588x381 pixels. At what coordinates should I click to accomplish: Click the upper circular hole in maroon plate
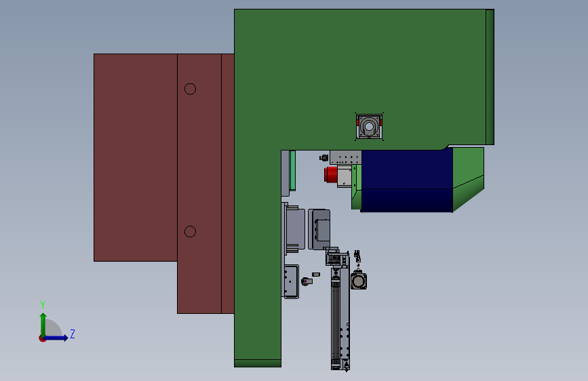(190, 89)
